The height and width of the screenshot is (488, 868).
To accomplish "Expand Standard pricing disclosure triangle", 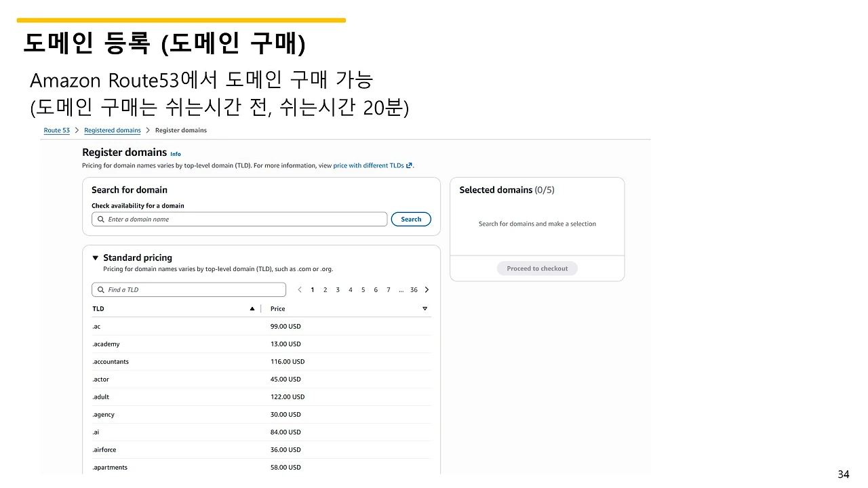I will click(x=95, y=258).
